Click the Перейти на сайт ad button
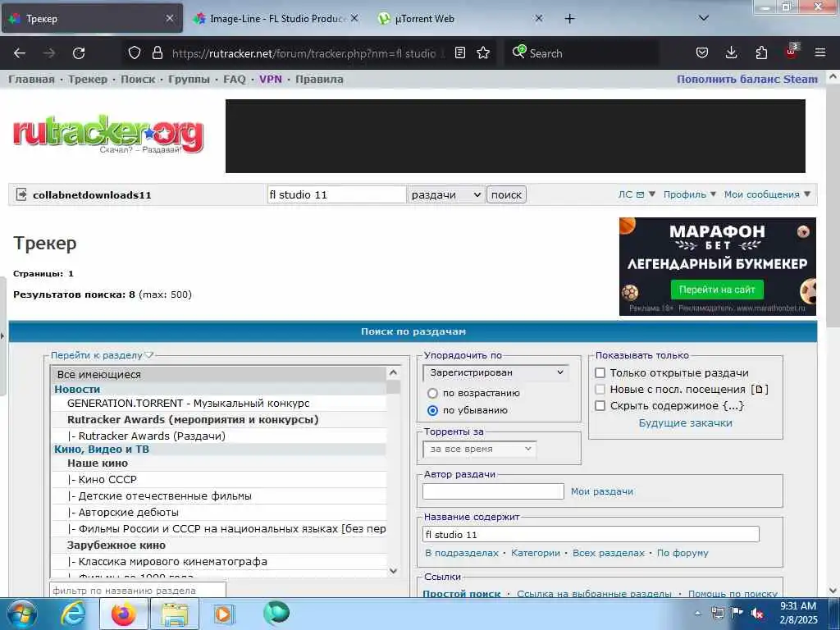Viewport: 840px width, 630px height. (x=717, y=290)
